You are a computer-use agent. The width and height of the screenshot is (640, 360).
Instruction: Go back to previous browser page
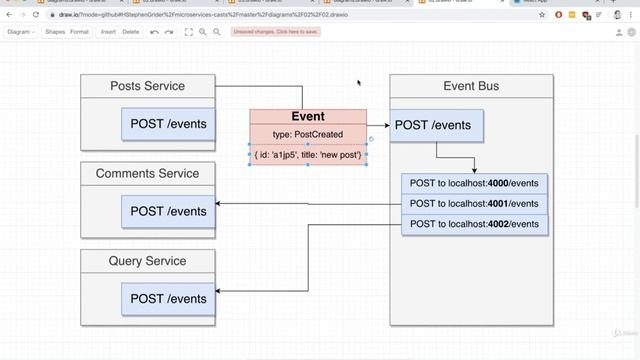[9, 15]
